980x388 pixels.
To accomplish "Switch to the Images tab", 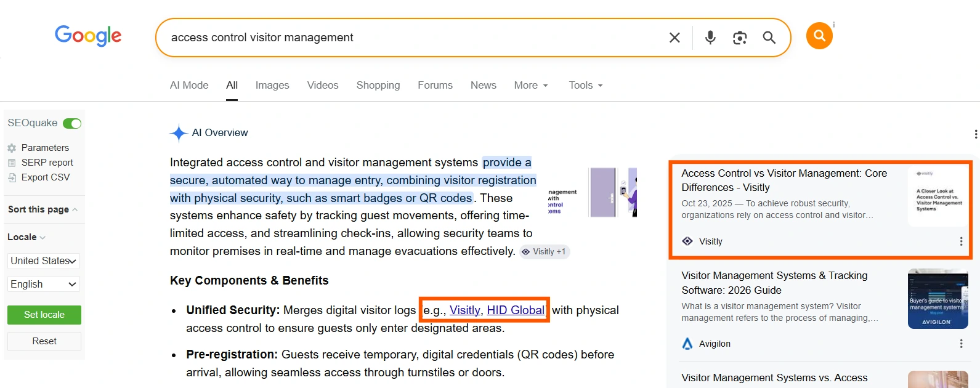I will point(272,86).
